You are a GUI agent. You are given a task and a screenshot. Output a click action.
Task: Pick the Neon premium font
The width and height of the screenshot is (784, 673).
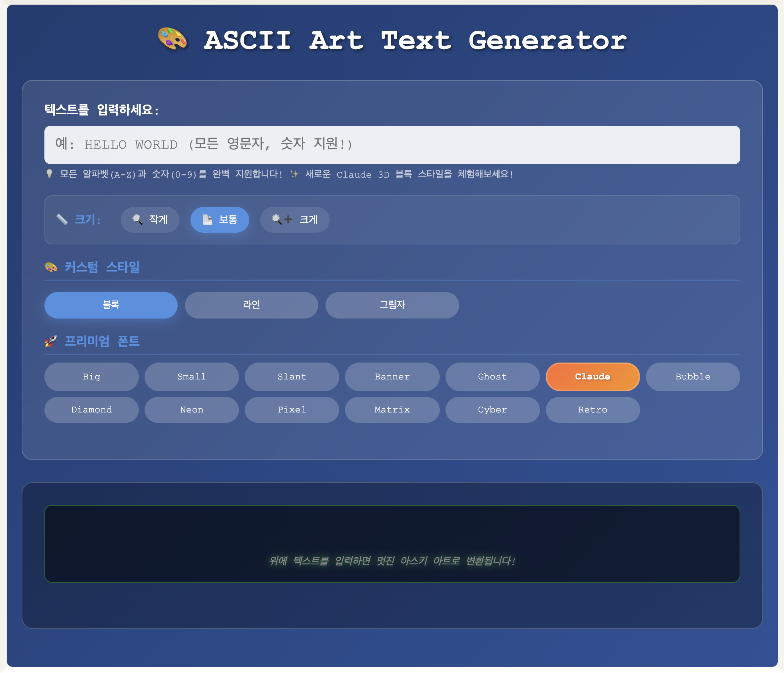point(192,410)
